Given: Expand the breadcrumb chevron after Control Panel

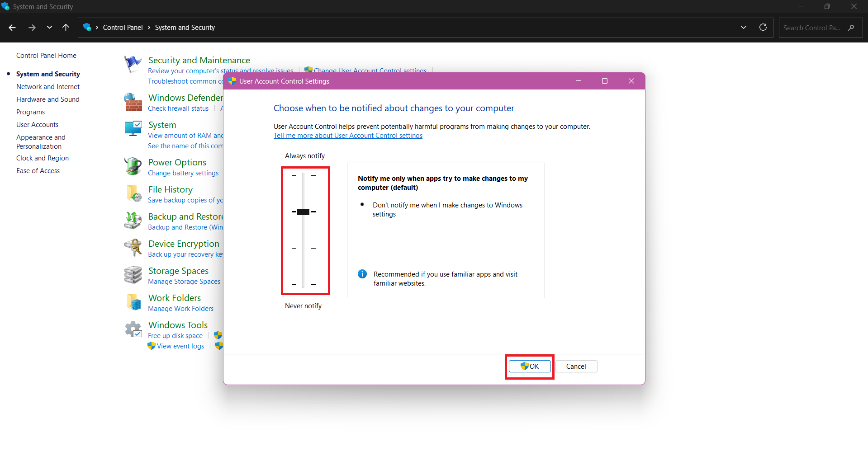Looking at the screenshot, I should coord(149,28).
